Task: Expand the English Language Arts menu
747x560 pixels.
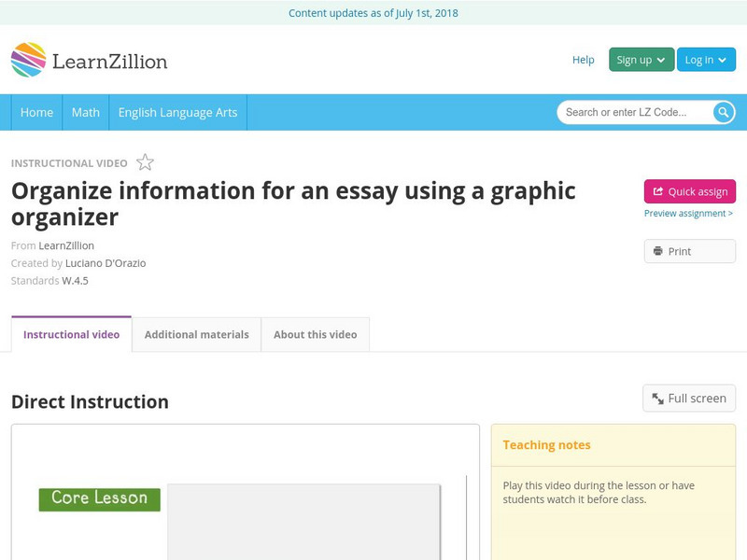Action: click(x=178, y=112)
